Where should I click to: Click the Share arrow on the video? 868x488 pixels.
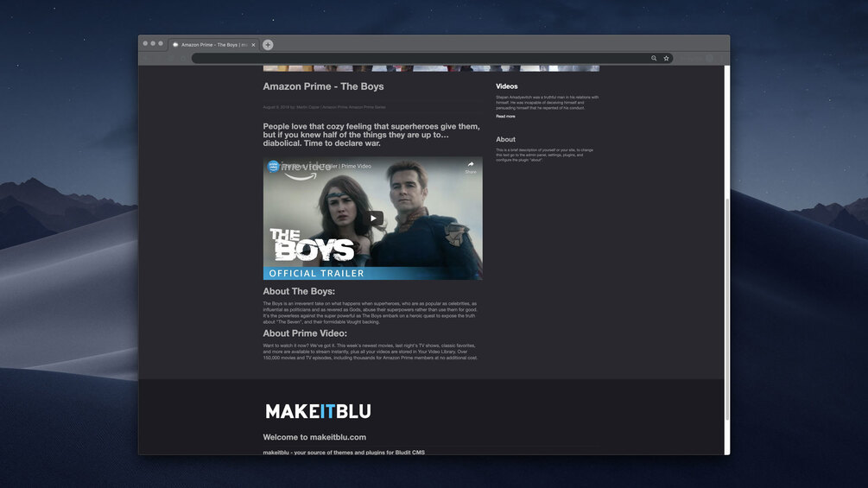point(470,167)
